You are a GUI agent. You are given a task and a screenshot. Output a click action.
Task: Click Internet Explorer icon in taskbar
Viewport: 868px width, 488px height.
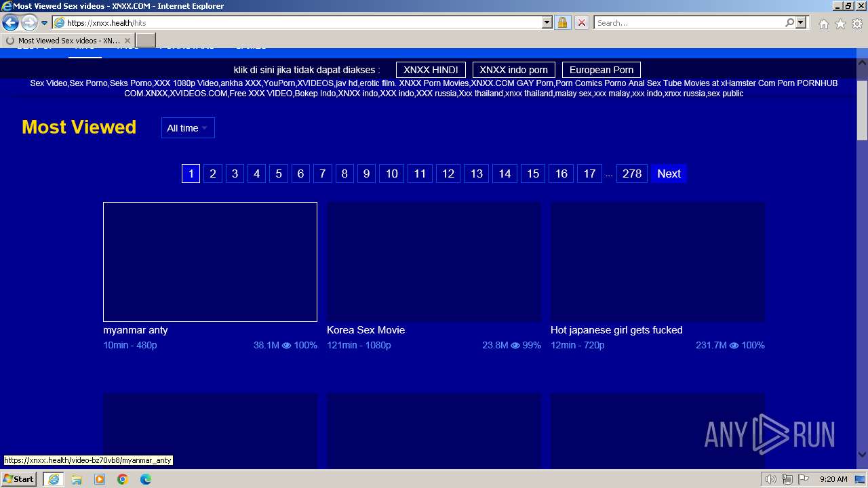(53, 479)
